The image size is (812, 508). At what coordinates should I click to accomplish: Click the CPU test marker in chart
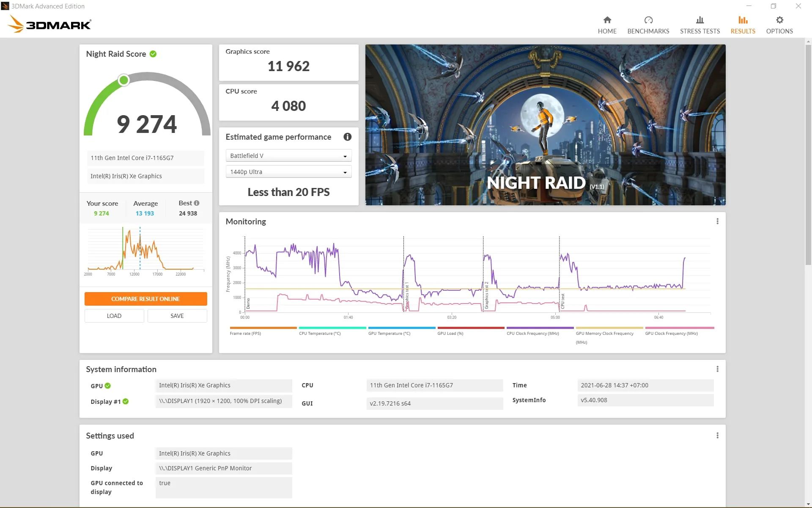pos(562,301)
